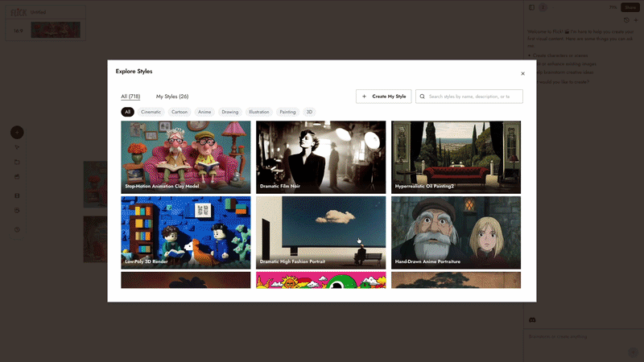Open the folder icon in left sidebar
Image resolution: width=644 pixels, height=362 pixels.
click(x=17, y=162)
